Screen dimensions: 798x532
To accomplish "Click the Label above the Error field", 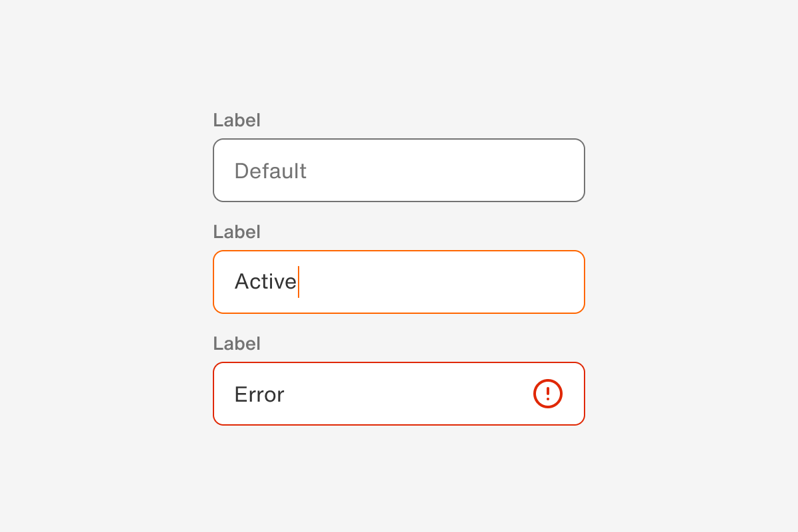I will pos(237,343).
